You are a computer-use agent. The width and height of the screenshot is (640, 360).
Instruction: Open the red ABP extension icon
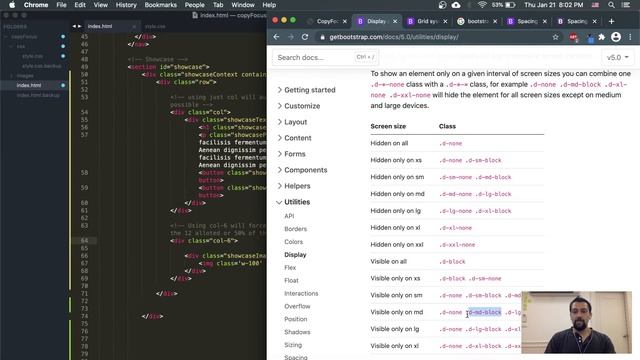(x=573, y=37)
